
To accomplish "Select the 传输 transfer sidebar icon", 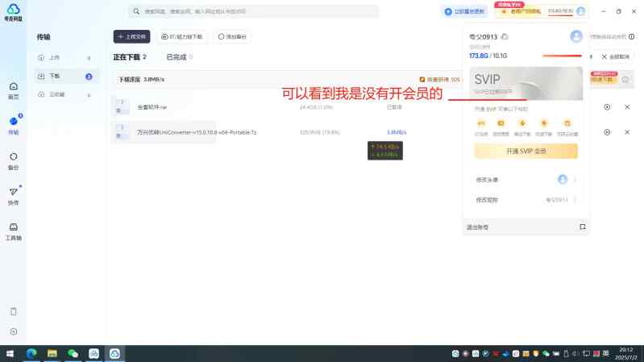I will pyautogui.click(x=14, y=125).
